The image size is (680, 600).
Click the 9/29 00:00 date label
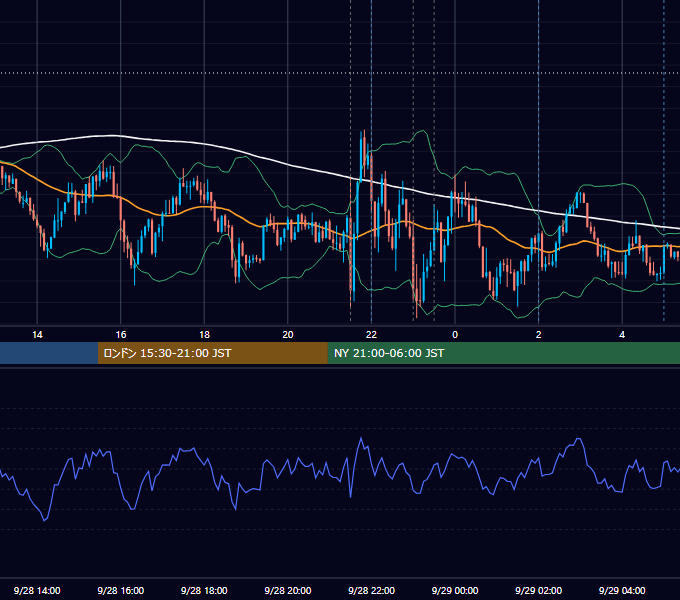pyautogui.click(x=455, y=590)
